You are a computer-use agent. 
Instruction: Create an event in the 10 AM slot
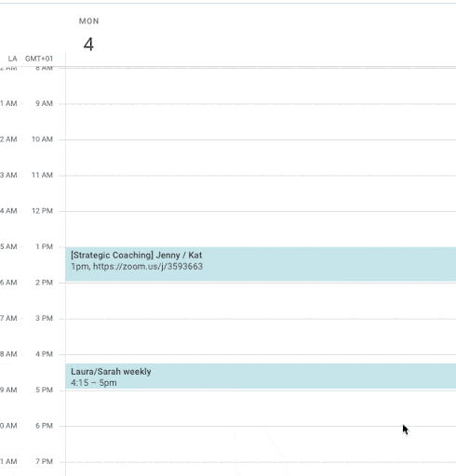tap(261, 157)
